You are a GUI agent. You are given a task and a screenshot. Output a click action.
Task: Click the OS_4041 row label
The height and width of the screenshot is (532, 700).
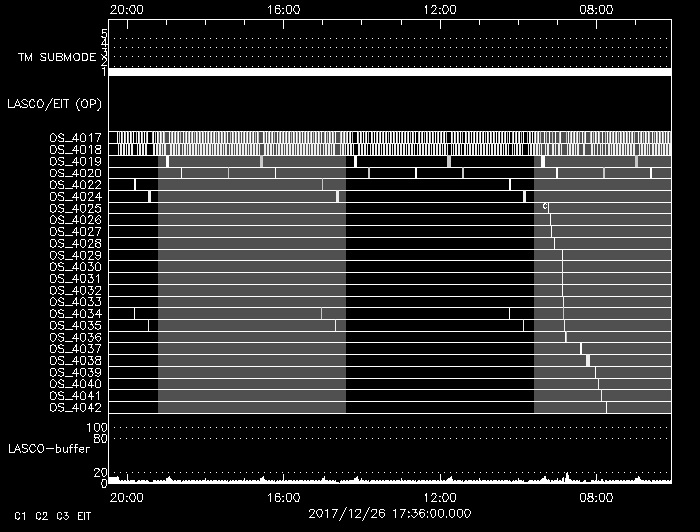[75, 396]
